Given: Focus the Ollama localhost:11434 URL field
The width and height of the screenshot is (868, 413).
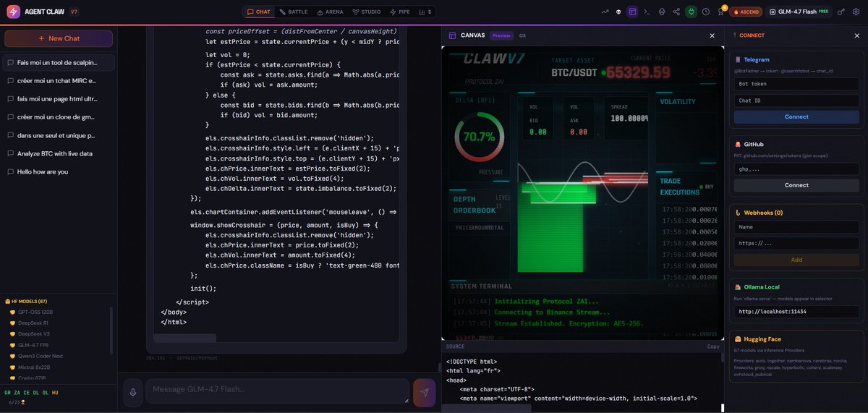Looking at the screenshot, I should click(796, 312).
